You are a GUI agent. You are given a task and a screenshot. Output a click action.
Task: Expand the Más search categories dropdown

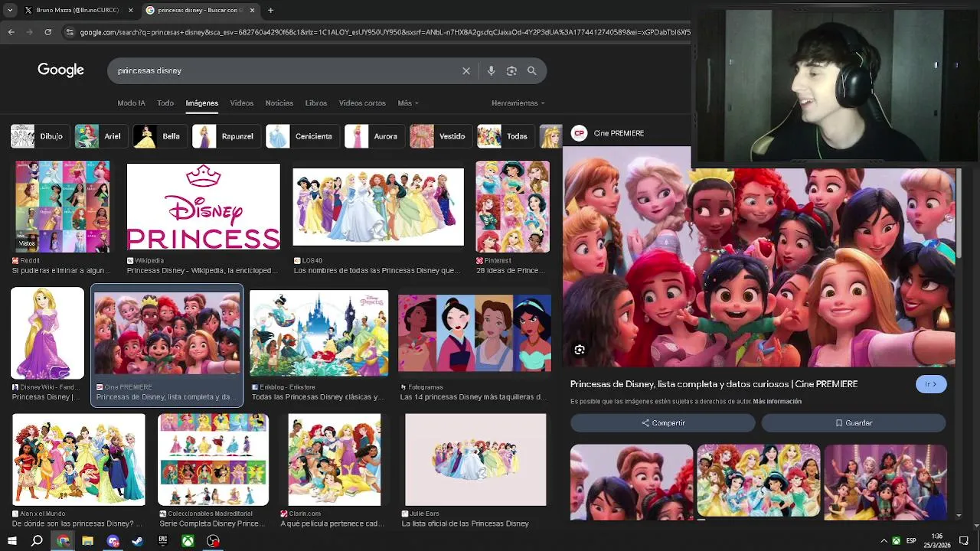tap(408, 103)
